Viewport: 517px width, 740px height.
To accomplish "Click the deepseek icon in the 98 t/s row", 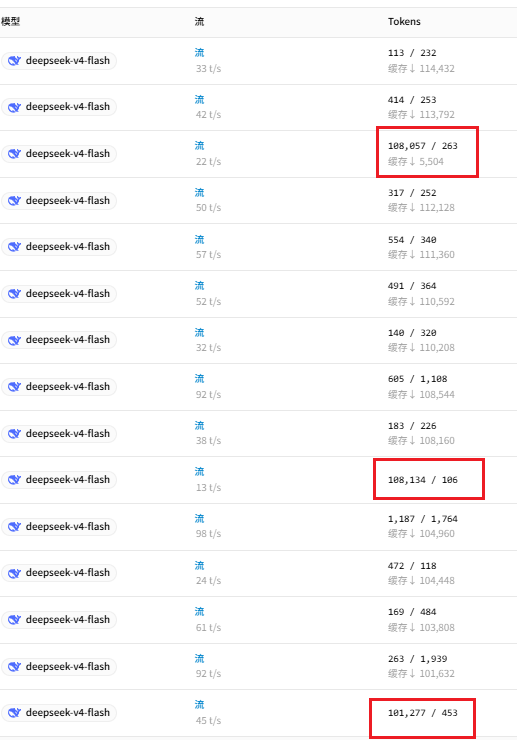I will pos(15,527).
